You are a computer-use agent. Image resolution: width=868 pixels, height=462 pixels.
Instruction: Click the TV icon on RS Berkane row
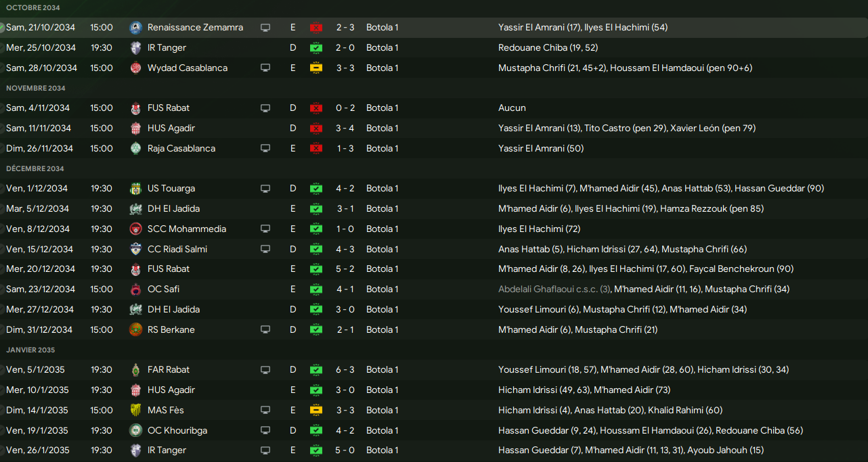265,330
